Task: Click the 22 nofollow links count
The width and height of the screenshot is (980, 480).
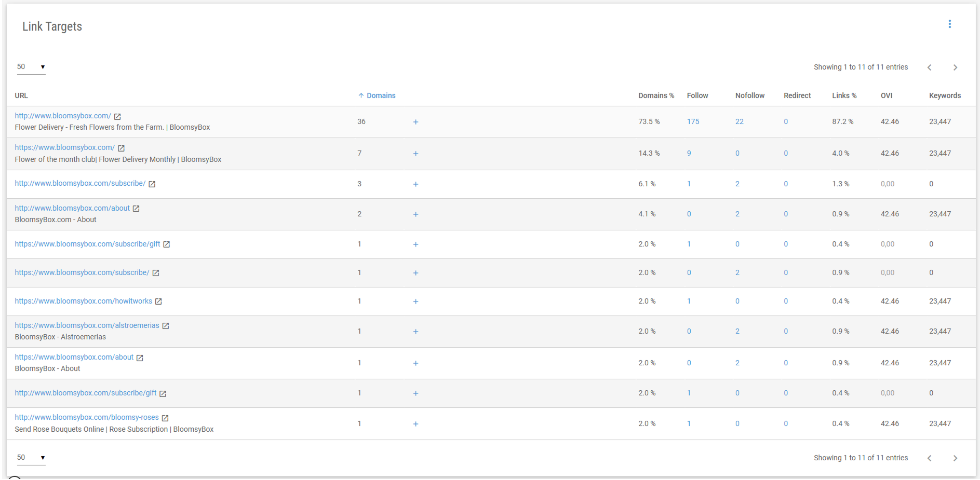Action: coord(740,121)
